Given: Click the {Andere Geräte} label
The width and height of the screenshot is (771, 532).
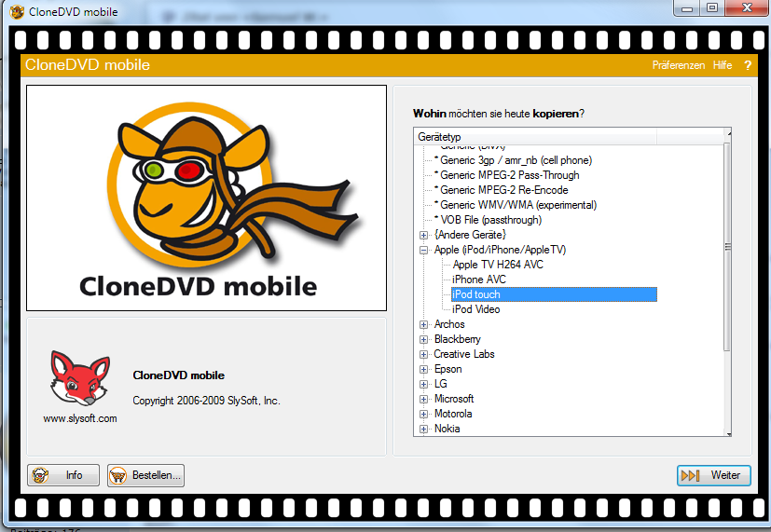Looking at the screenshot, I should coord(470,235).
